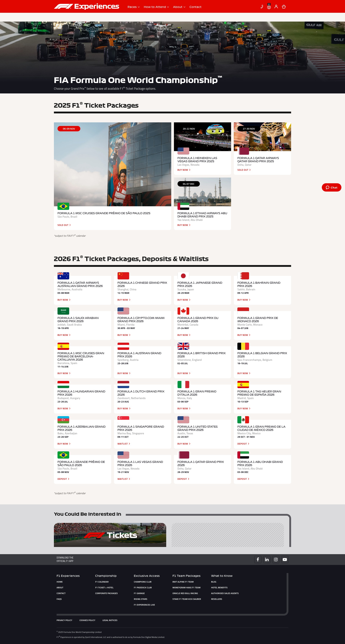This screenshot has width=345, height=644.
Task: Open F1 Paddock Club footer link
Action: (x=143, y=588)
